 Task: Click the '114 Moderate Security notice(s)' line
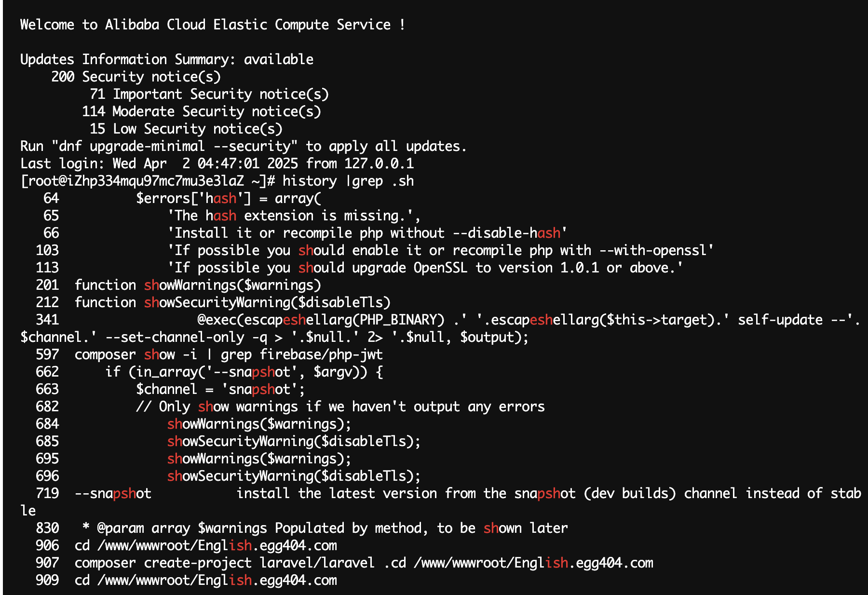click(201, 111)
